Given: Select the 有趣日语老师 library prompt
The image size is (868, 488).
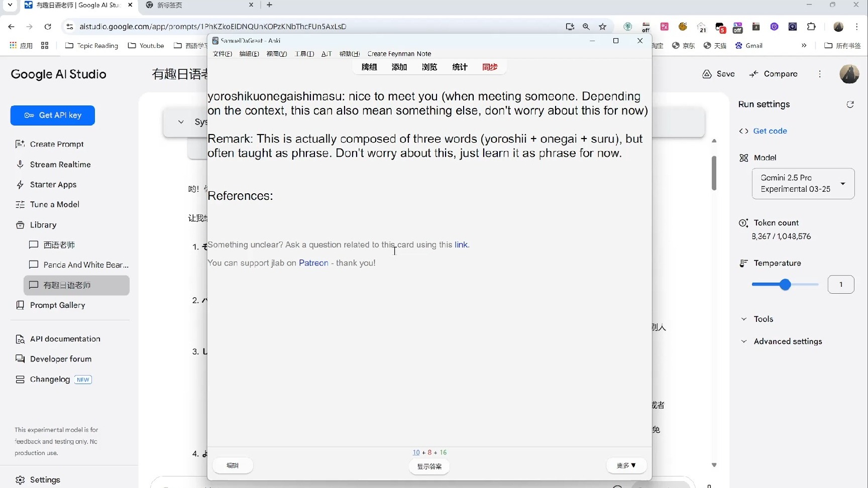Looking at the screenshot, I should click(76, 285).
